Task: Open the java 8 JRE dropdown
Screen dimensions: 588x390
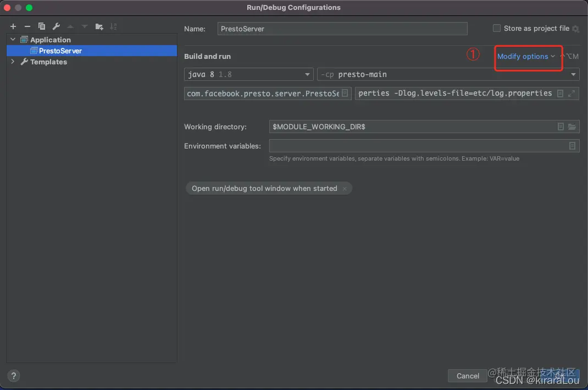Action: pos(248,74)
